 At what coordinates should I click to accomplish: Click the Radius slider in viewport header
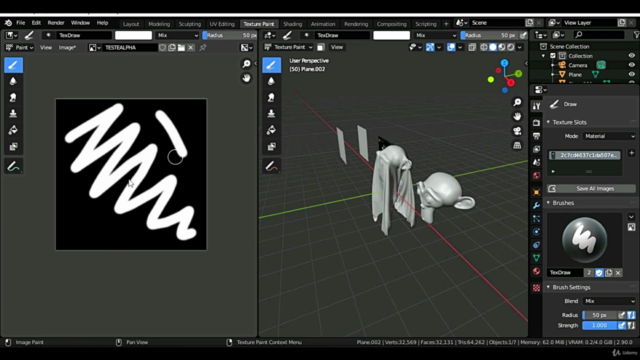pos(489,36)
